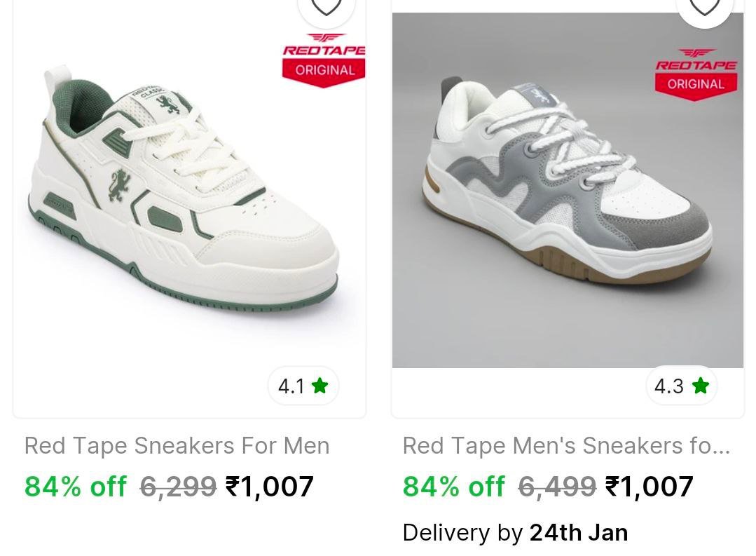Open the white and green sneaker image

pos(182,203)
